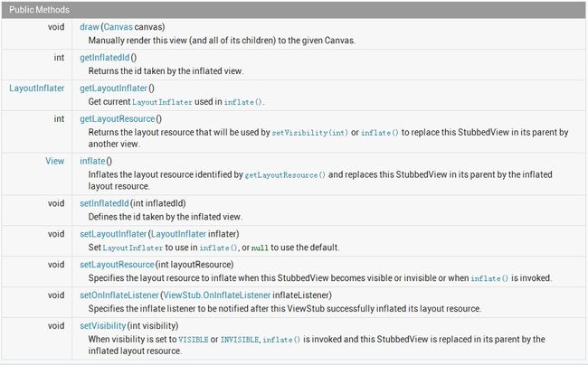Screen dimensions: 588x365
Task: Click the Canvas parameter type link
Action: coord(119,27)
